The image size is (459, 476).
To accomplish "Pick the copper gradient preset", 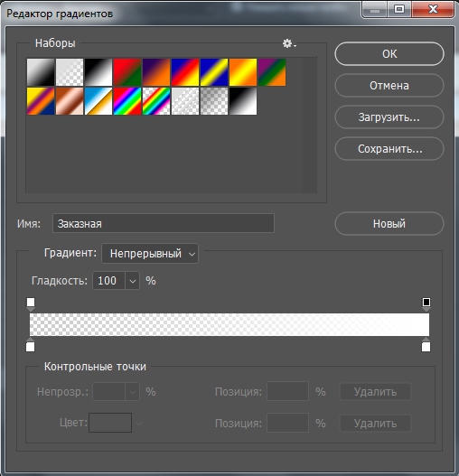I will pos(70,101).
